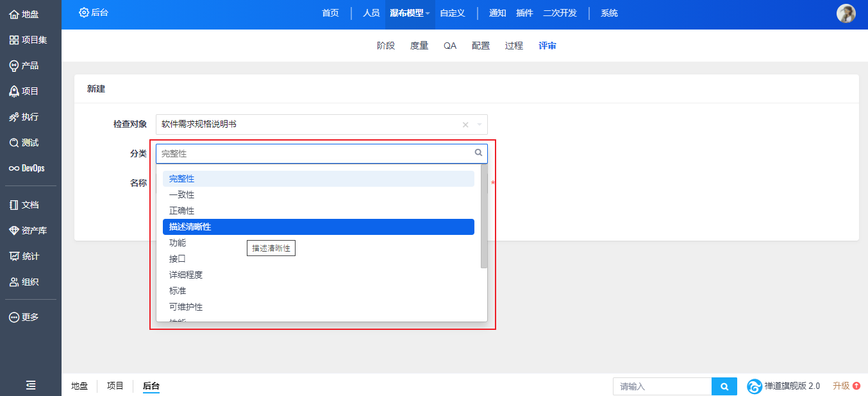Open 系统 in top navigation
Viewport: 868px width, 396px height.
(x=609, y=13)
